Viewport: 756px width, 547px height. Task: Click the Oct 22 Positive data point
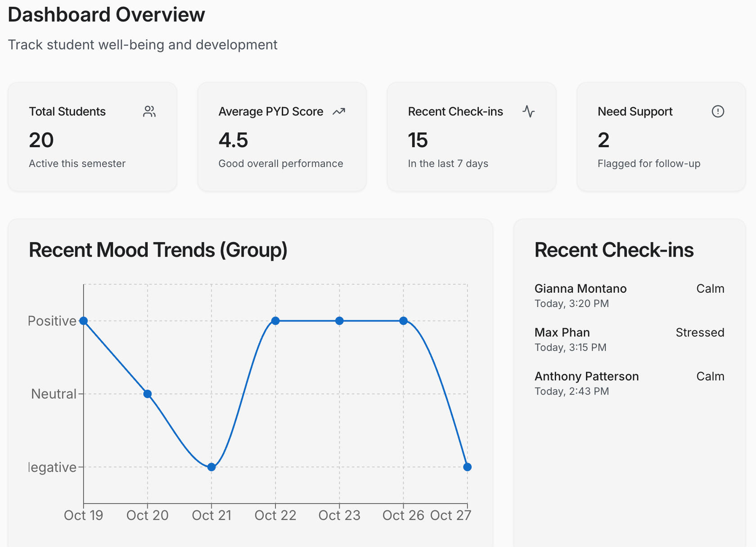coord(275,321)
